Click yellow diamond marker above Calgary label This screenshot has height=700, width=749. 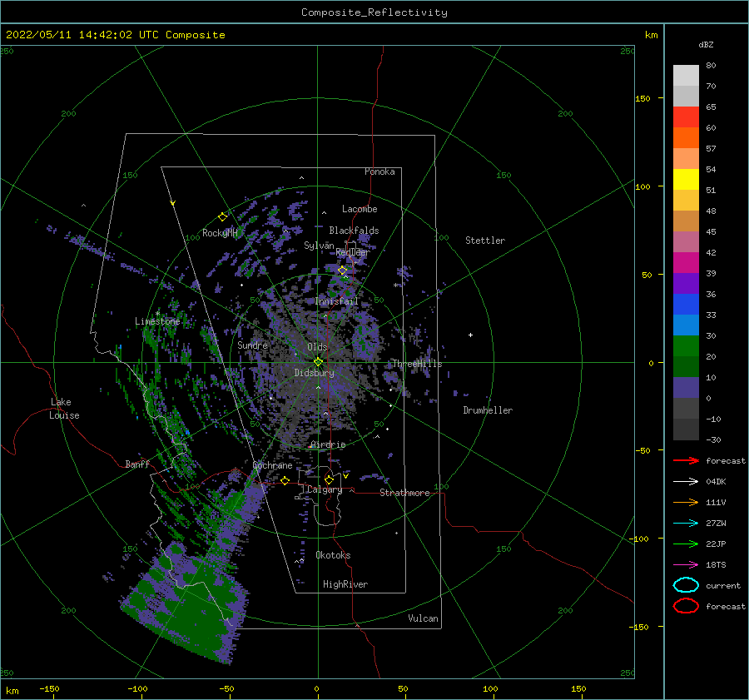click(329, 479)
